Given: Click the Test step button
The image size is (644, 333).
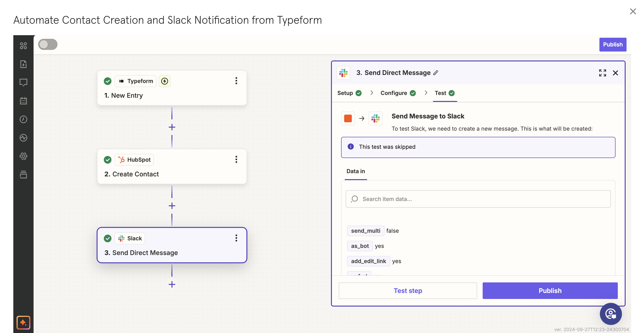Looking at the screenshot, I should pos(408,290).
